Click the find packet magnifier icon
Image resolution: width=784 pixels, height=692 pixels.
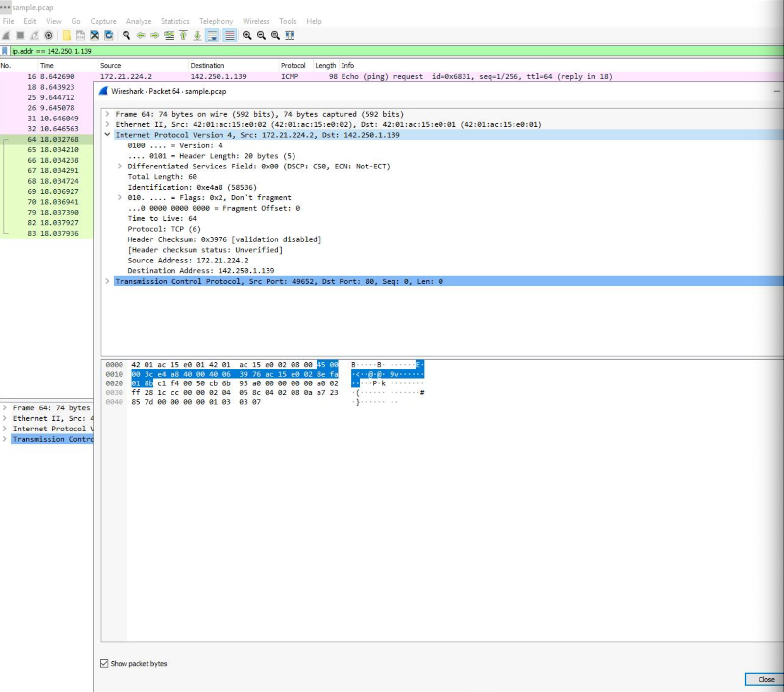pos(127,35)
